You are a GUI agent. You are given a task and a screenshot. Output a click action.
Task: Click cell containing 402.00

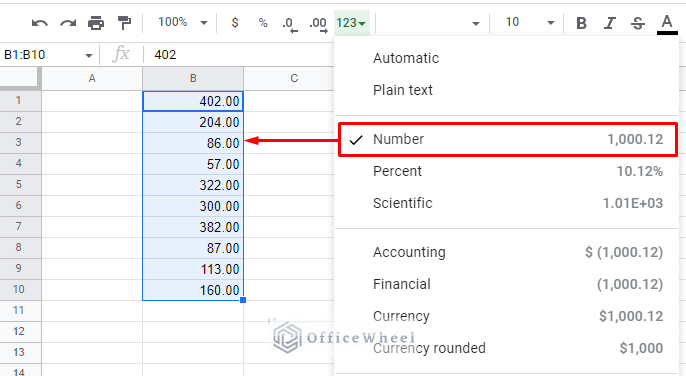click(193, 101)
